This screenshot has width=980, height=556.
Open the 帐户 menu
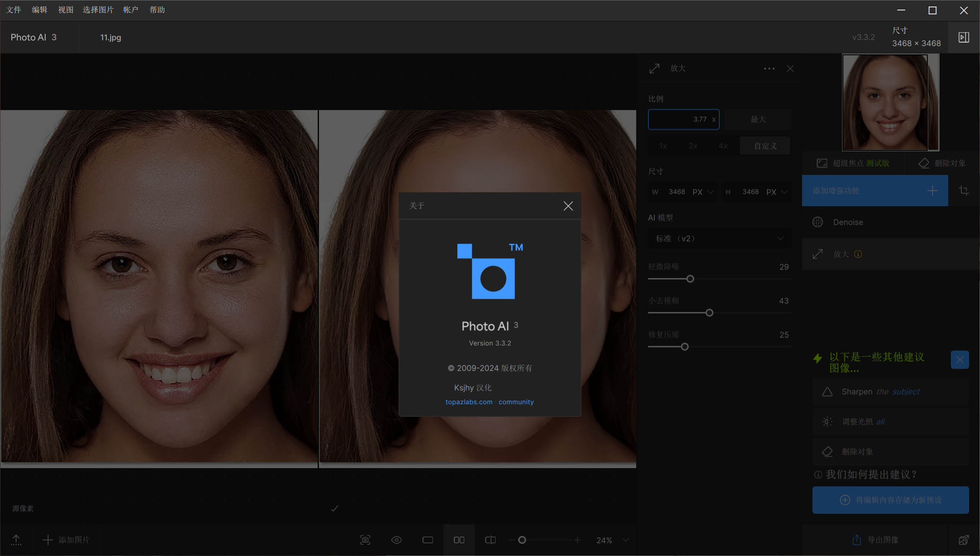[x=131, y=10]
